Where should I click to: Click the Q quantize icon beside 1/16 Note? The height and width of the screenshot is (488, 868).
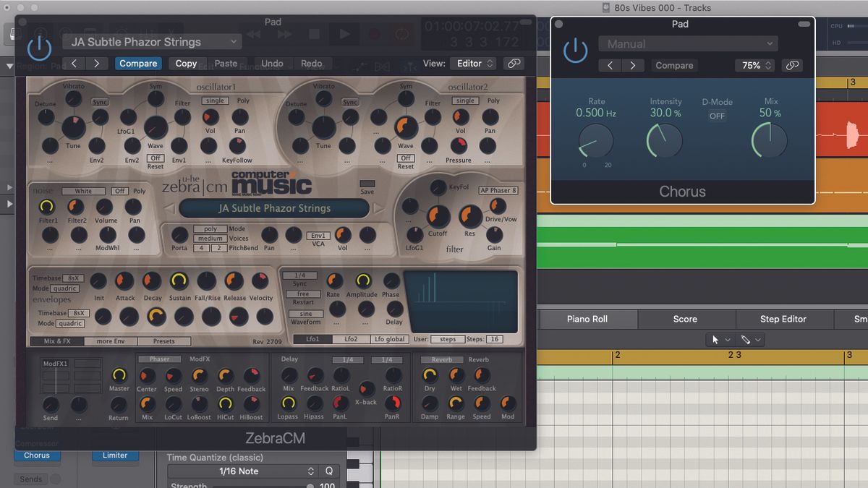[x=329, y=471]
